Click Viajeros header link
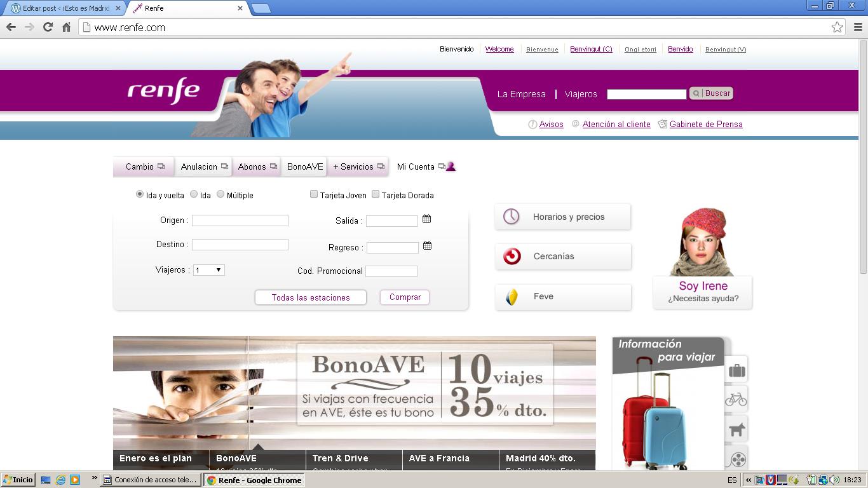 coord(581,94)
